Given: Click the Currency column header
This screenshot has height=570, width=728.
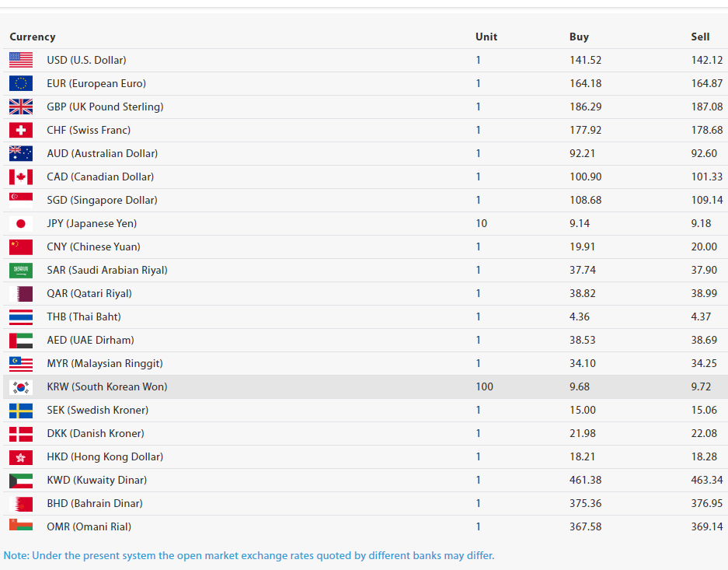Looking at the screenshot, I should pyautogui.click(x=33, y=37).
